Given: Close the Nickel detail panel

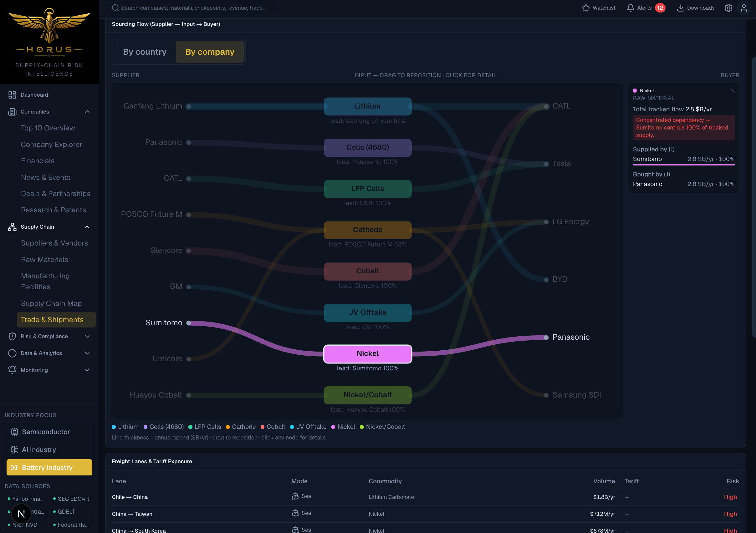Looking at the screenshot, I should coord(733,90).
